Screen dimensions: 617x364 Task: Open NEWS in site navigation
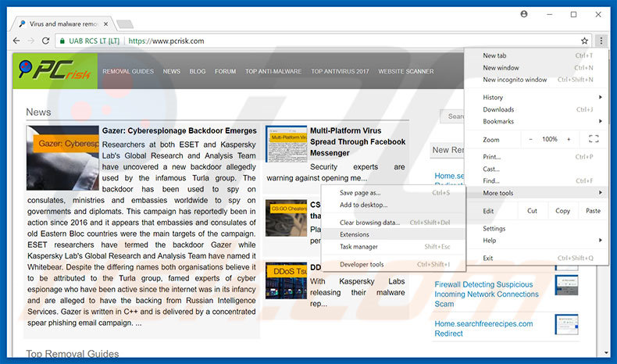[x=172, y=71]
